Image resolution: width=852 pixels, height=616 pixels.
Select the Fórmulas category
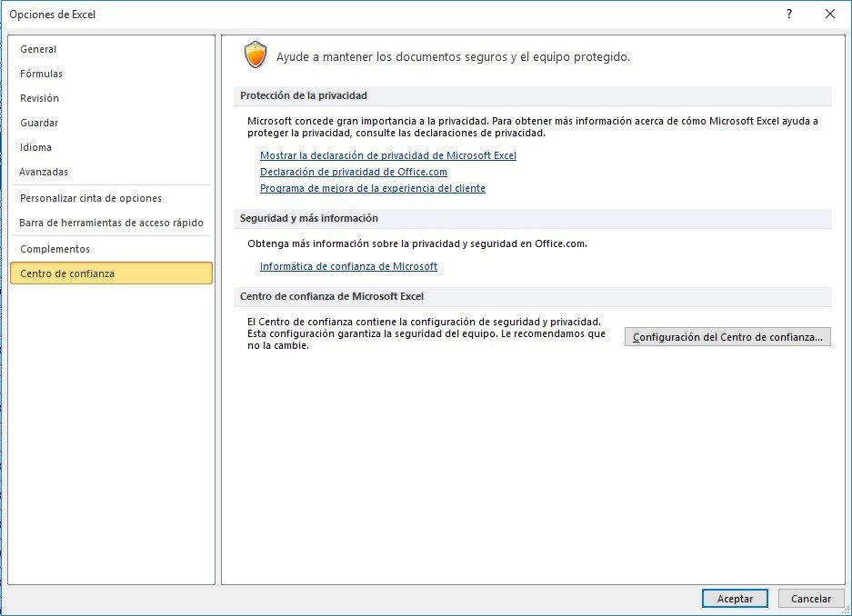pos(111,74)
